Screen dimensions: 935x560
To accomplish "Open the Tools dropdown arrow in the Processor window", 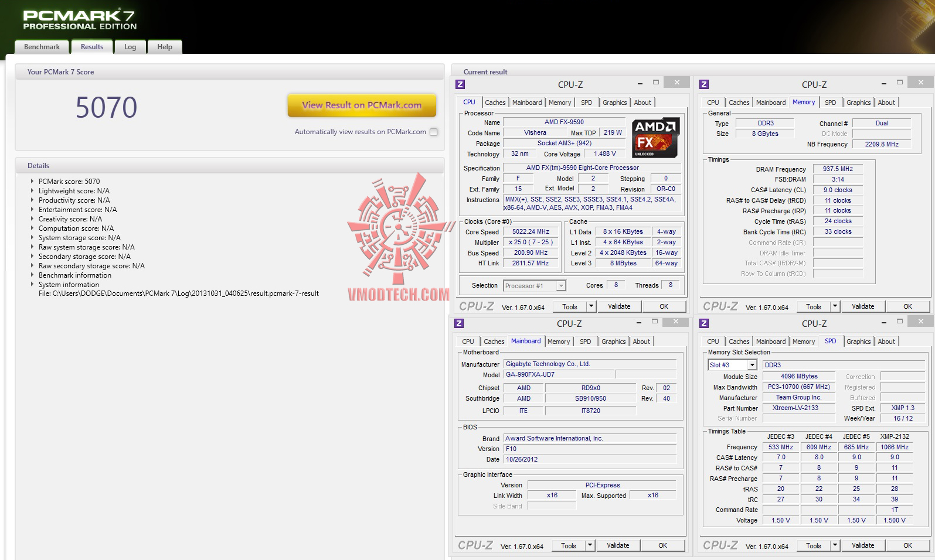I will pyautogui.click(x=591, y=306).
